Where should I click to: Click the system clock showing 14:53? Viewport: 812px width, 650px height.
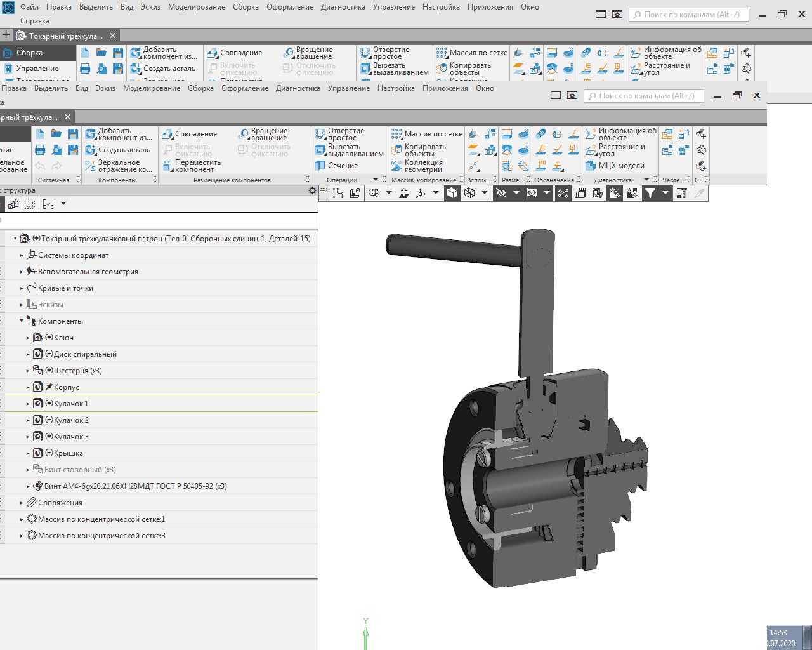click(778, 633)
